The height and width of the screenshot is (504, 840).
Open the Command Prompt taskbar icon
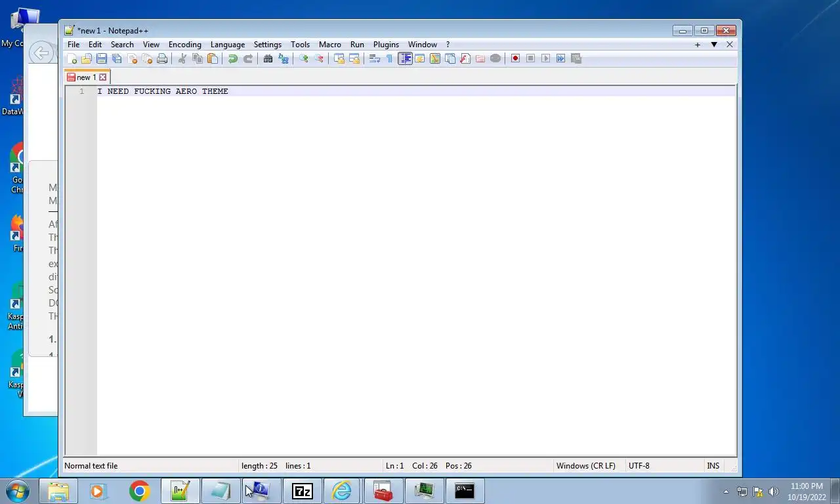(465, 491)
